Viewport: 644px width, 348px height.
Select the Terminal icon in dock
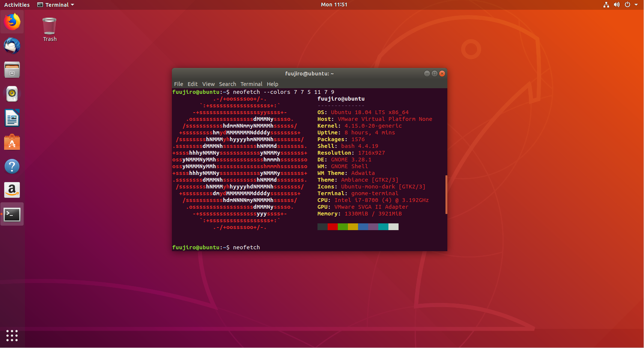(12, 214)
